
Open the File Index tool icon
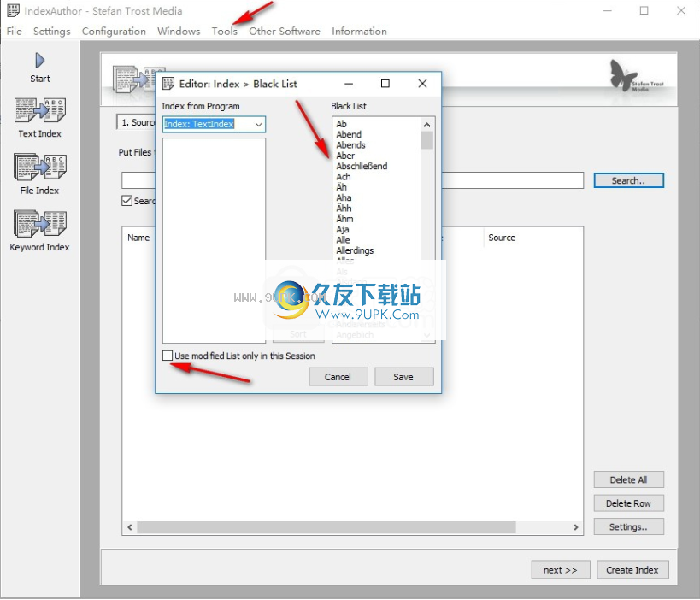click(39, 167)
